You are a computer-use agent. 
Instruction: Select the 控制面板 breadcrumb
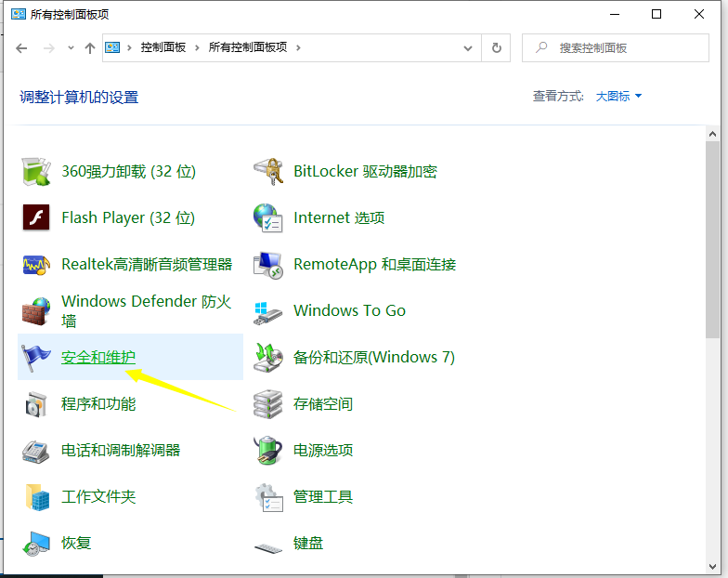[x=163, y=47]
